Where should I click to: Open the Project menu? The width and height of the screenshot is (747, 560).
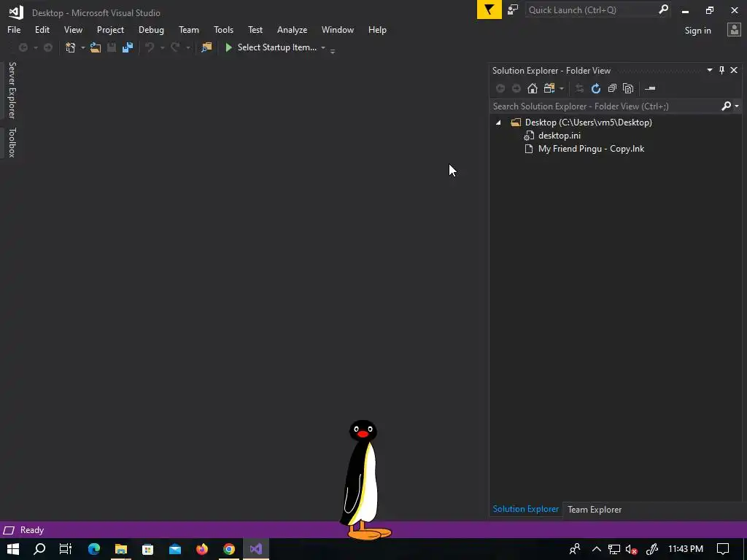point(110,29)
